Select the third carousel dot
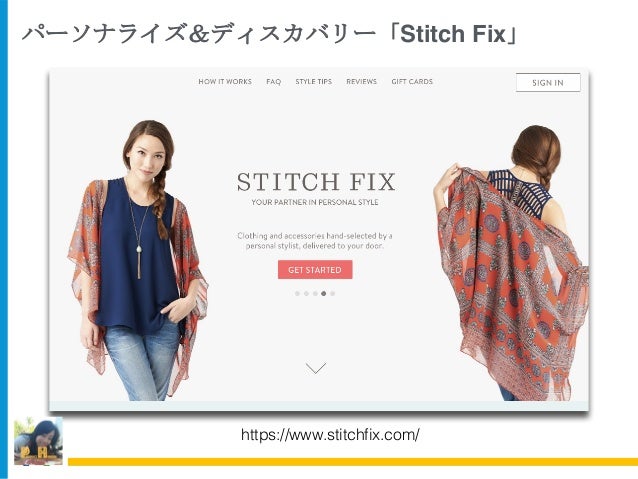Screen dimensions: 638x479 pyautogui.click(x=315, y=293)
